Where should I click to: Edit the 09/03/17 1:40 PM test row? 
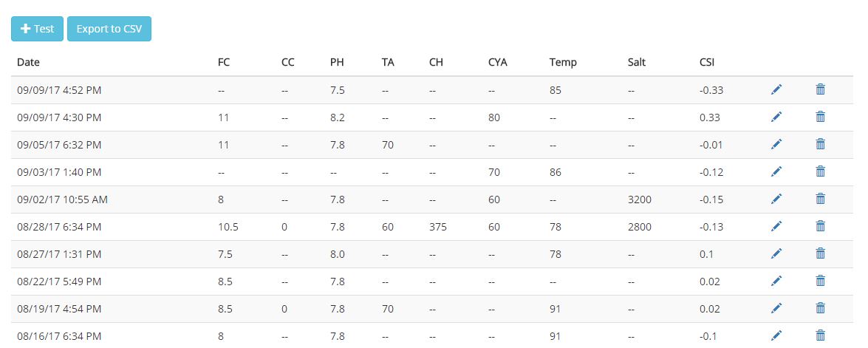pos(776,171)
